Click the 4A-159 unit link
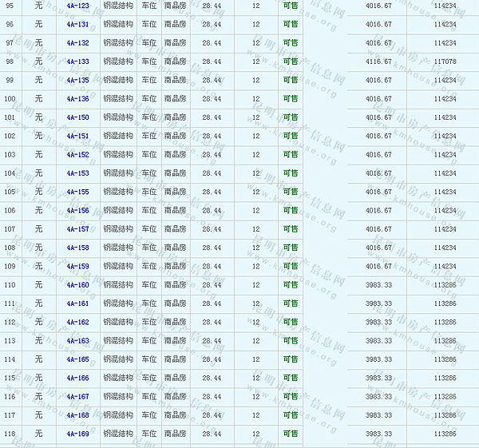479x448 pixels. [77, 267]
